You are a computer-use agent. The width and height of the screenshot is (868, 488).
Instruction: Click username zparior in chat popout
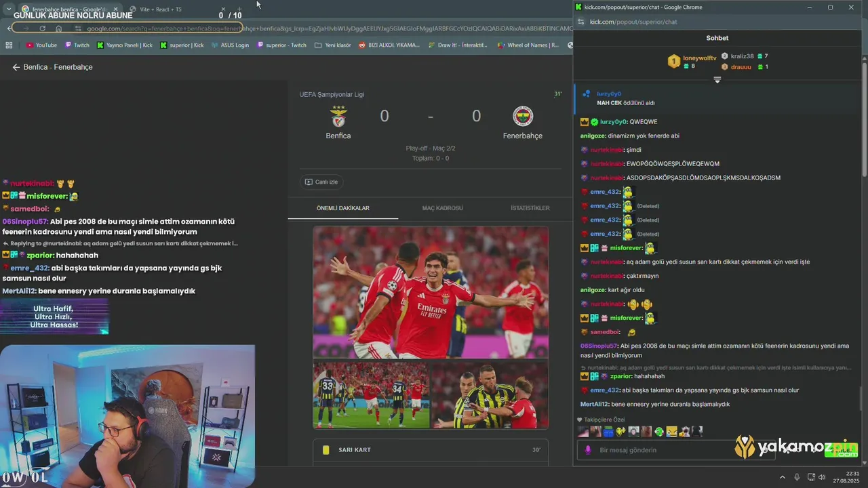click(620, 376)
